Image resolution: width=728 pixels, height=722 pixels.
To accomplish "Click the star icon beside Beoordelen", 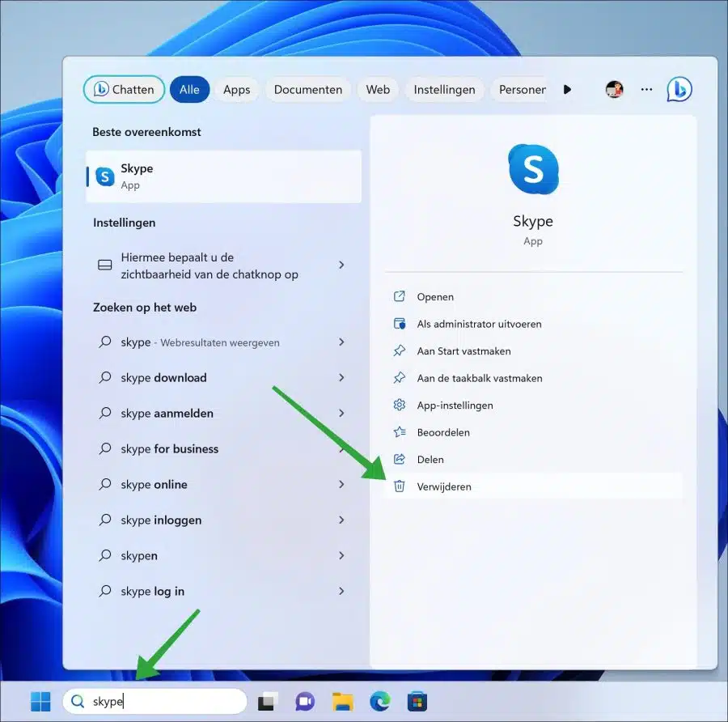I will click(x=400, y=432).
